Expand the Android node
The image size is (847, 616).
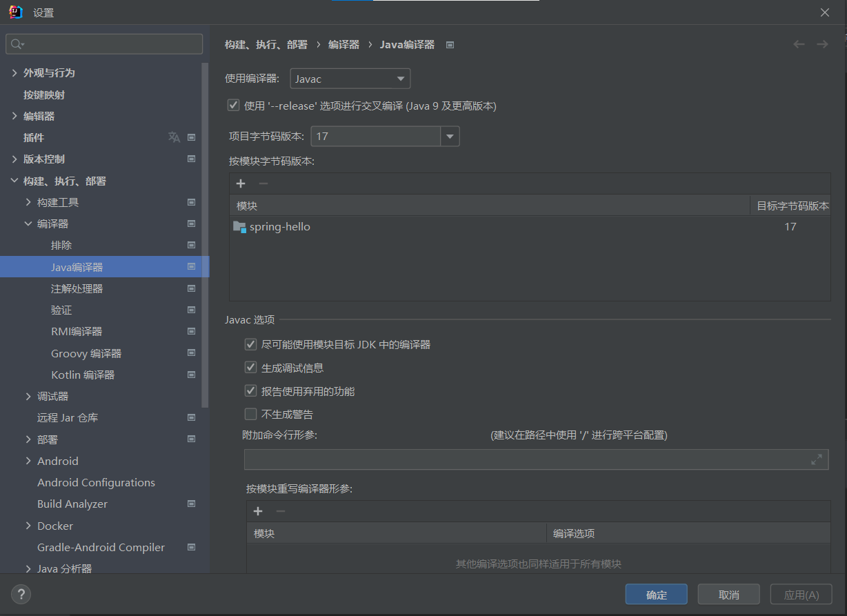(x=28, y=461)
